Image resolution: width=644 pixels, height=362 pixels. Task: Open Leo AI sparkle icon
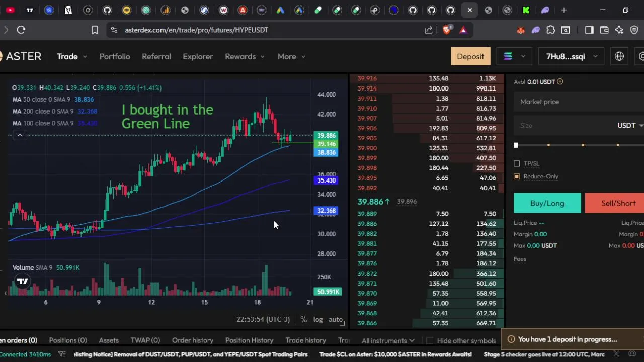619,30
